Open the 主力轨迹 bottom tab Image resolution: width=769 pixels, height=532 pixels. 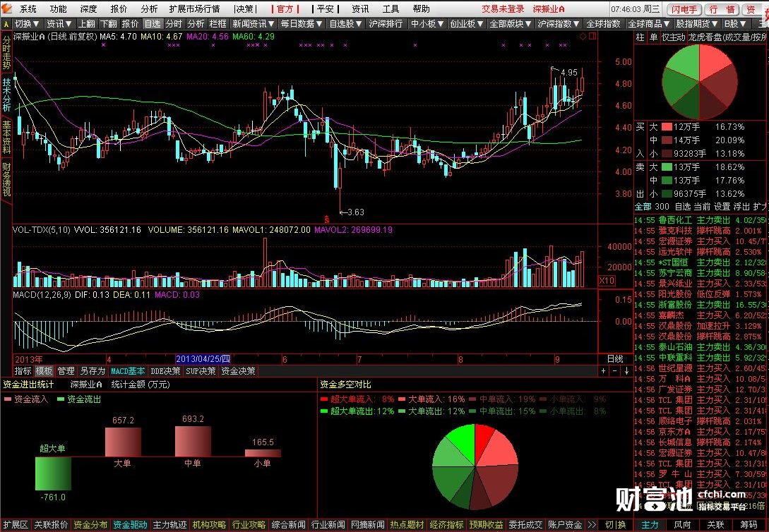point(169,525)
